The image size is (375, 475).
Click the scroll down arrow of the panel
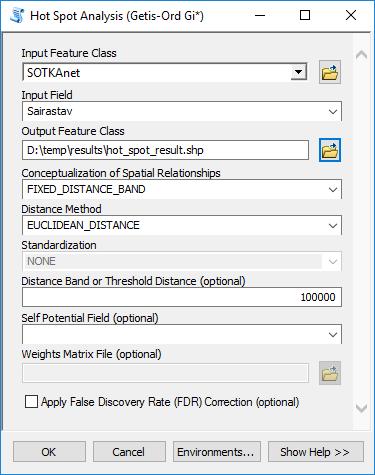pos(362,408)
